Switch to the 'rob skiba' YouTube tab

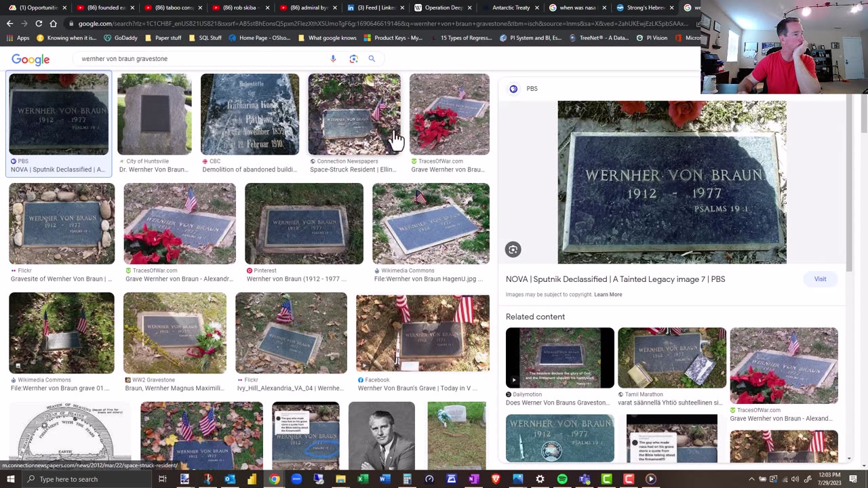point(241,7)
